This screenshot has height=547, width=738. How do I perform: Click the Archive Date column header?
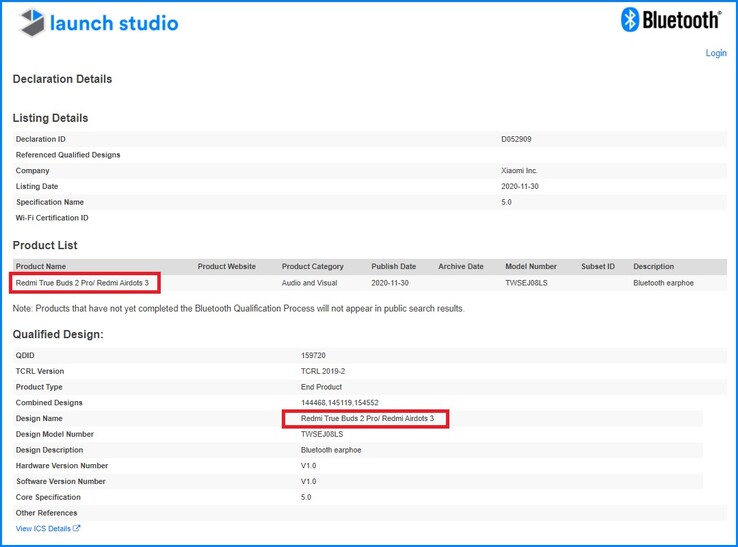460,267
